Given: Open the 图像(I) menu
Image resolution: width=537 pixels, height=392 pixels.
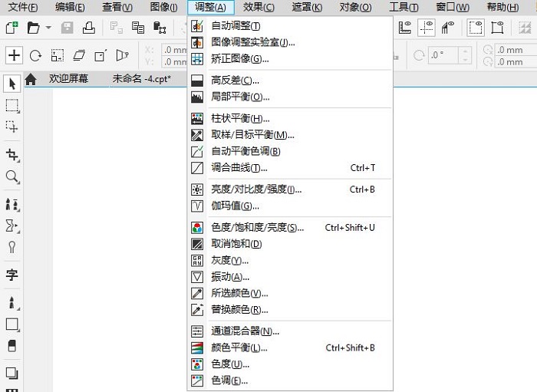Looking at the screenshot, I should [x=164, y=7].
